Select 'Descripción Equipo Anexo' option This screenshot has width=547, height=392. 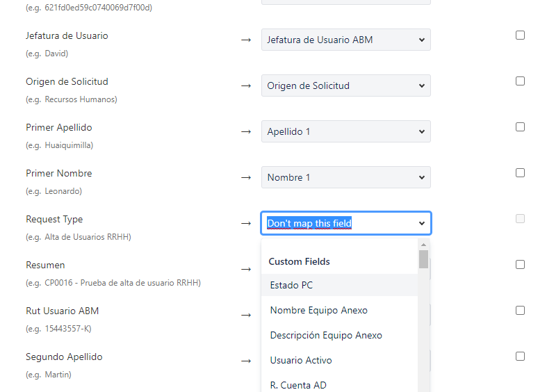click(x=339, y=336)
